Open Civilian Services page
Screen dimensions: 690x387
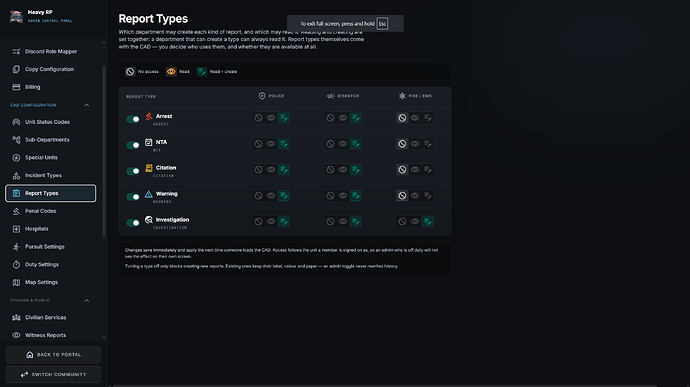[51, 317]
